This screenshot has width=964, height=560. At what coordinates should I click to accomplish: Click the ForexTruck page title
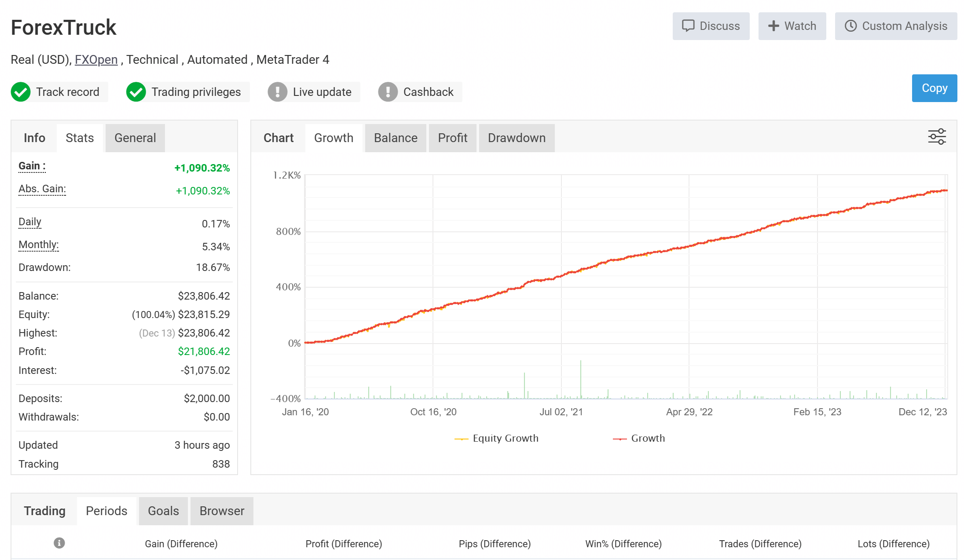[63, 27]
